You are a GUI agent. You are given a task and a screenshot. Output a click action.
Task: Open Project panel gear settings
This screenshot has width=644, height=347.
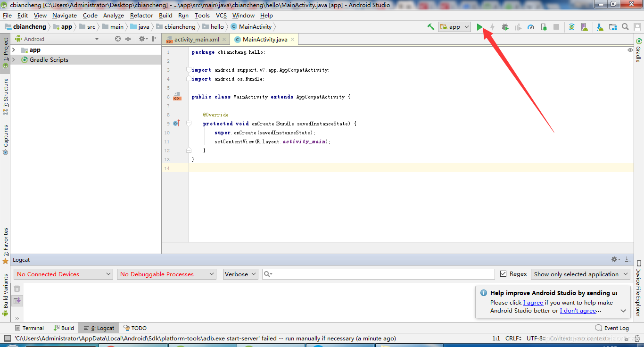click(x=142, y=39)
